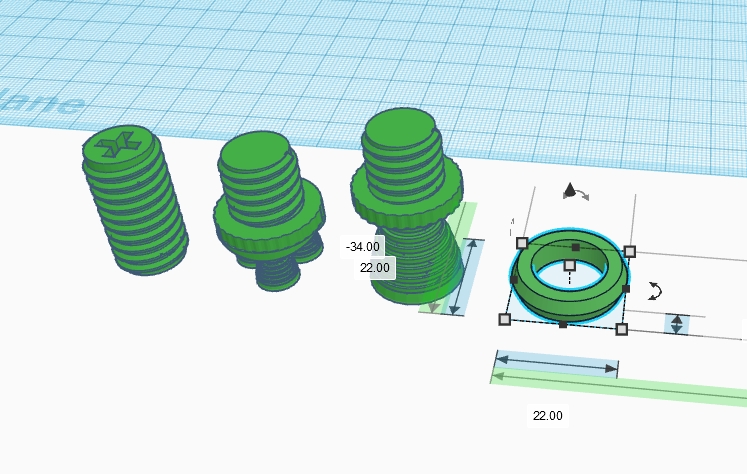Edit the 22.00 width value below the ring
Viewport: 747px width, 474px height.
[547, 415]
